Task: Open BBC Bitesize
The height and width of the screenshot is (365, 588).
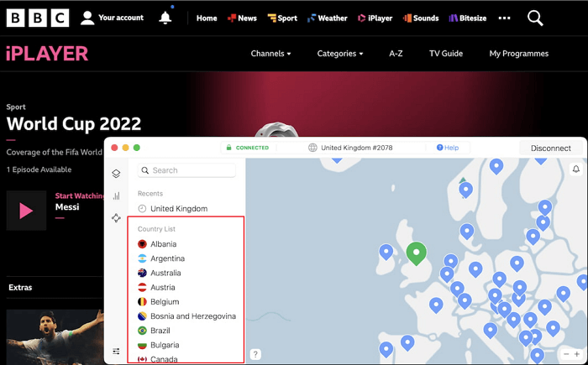Action: (x=468, y=18)
